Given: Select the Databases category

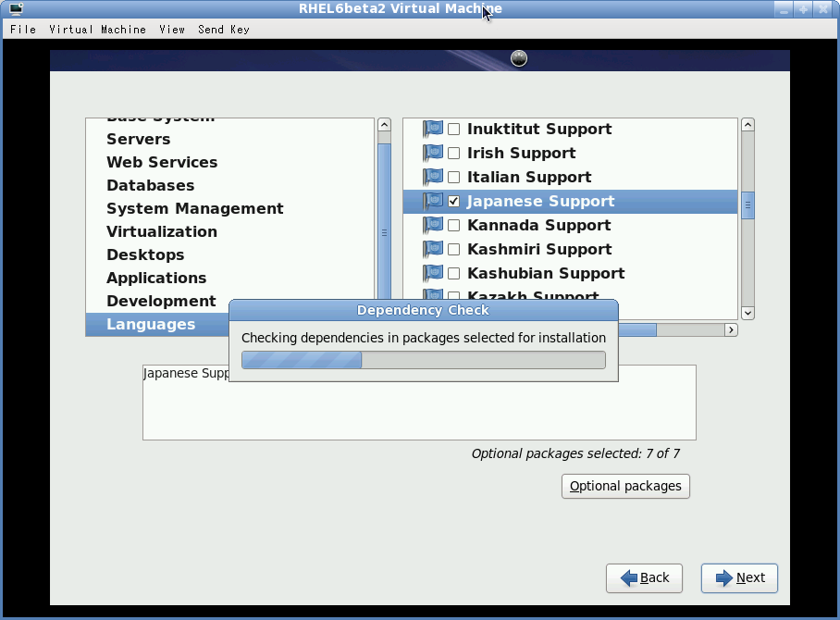Looking at the screenshot, I should [229, 185].
